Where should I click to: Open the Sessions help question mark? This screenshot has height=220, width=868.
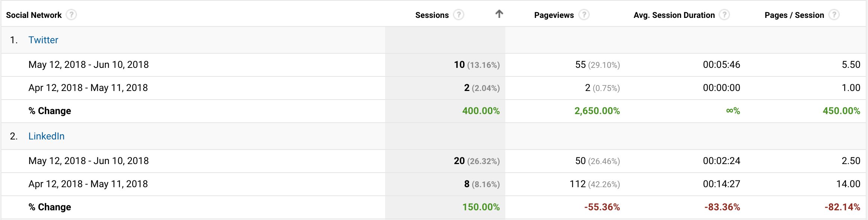459,15
